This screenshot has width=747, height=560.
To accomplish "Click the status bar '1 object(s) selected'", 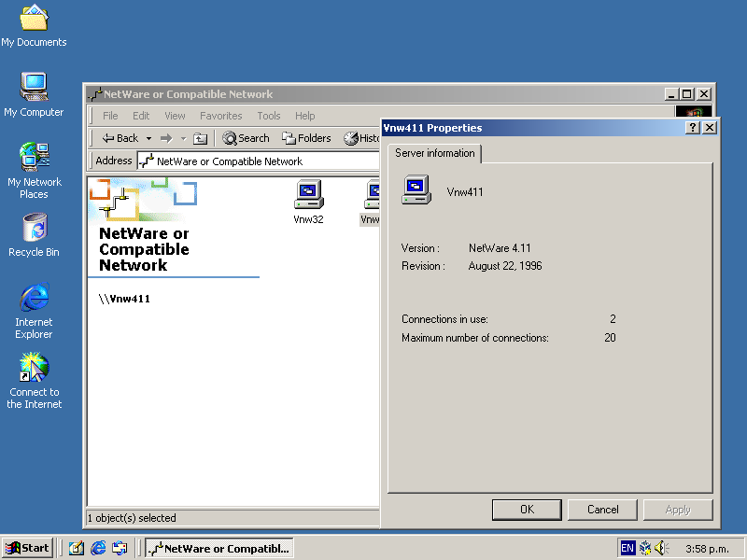I will click(x=132, y=518).
